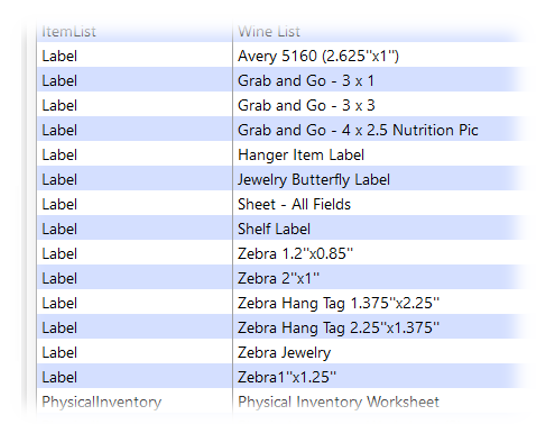Select the Zebra Jewelry row
The width and height of the screenshot is (544, 427).
pos(283,352)
